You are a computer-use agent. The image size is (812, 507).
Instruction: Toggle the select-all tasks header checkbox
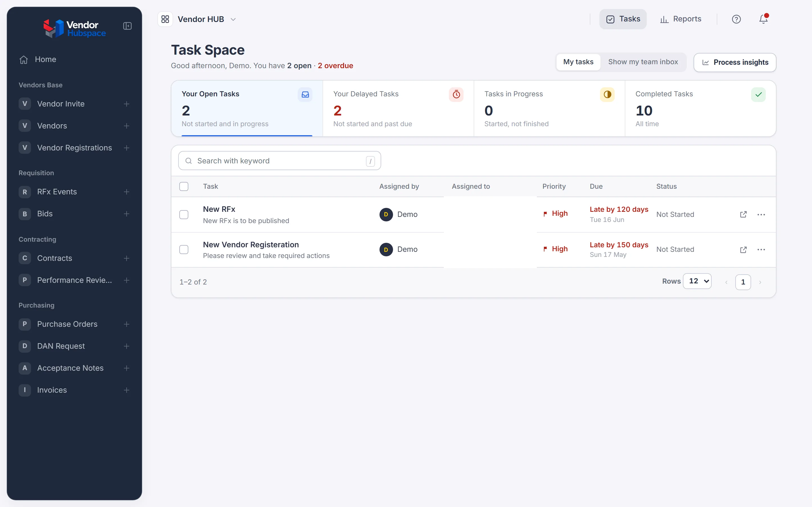point(184,186)
